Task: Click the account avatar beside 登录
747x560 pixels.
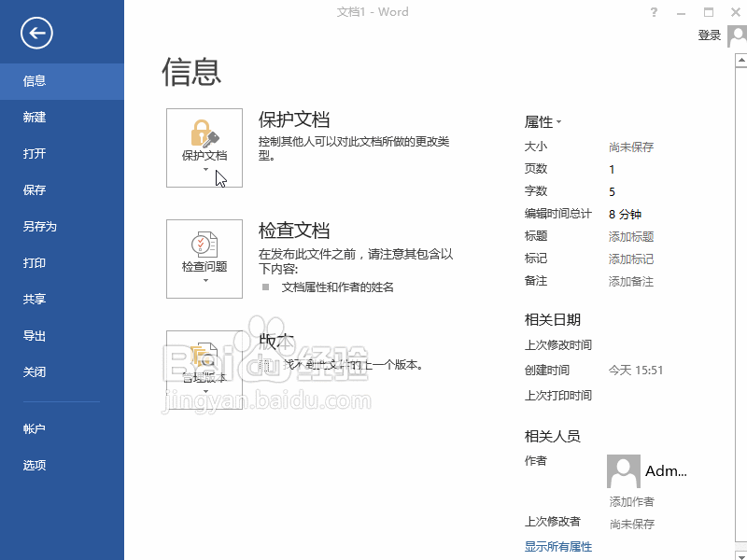Action: point(737,36)
